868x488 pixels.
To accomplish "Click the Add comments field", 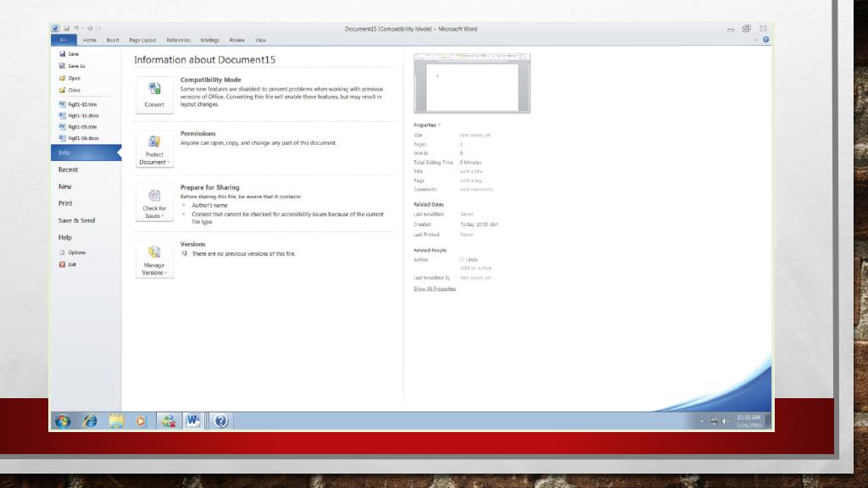I will pyautogui.click(x=476, y=189).
